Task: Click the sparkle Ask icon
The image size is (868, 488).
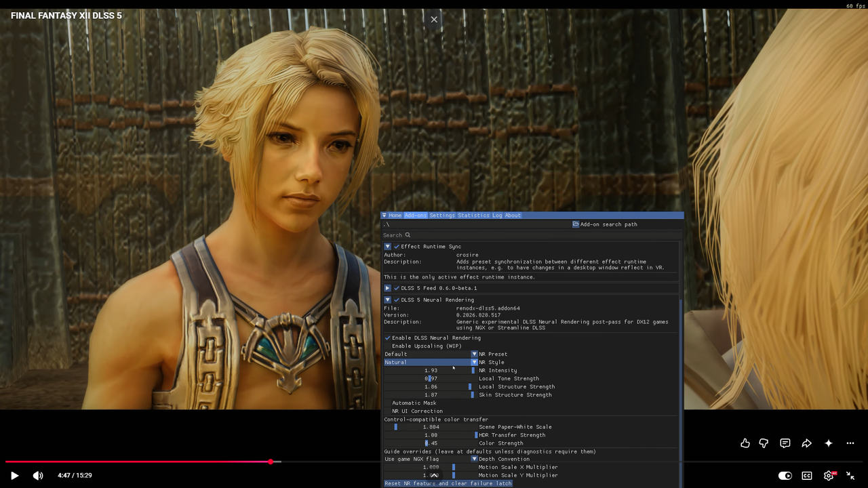Action: 828,443
